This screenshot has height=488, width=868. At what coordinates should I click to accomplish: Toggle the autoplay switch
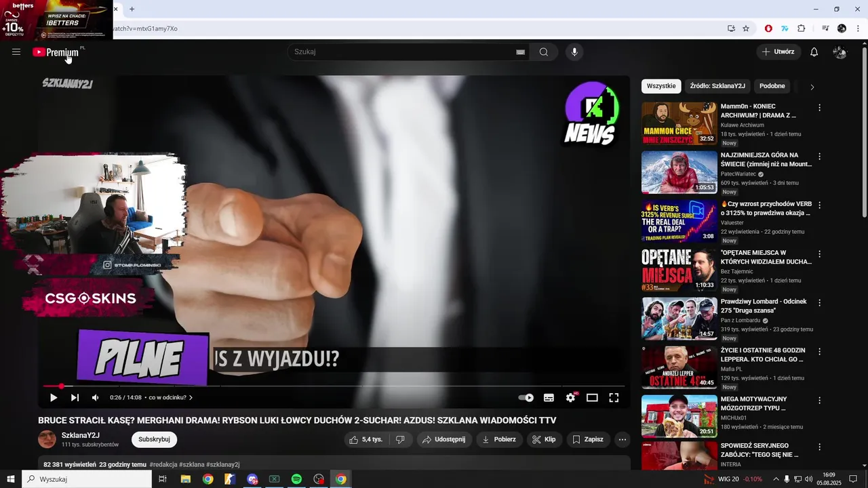(x=526, y=398)
